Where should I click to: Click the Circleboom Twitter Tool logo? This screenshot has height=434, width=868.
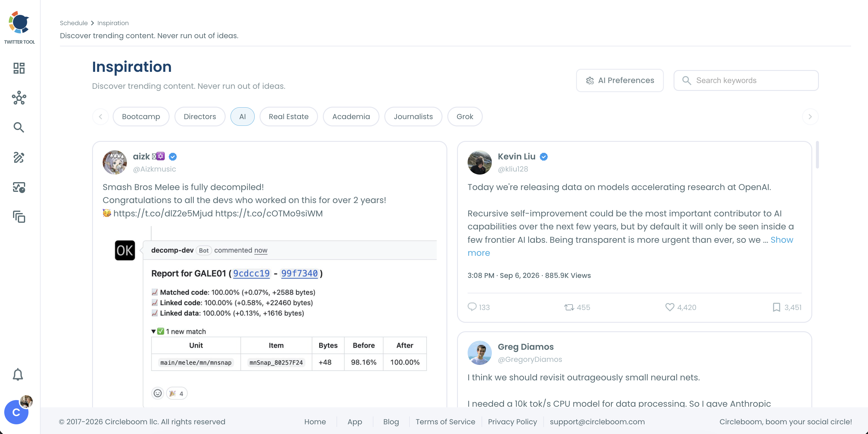[x=19, y=28]
